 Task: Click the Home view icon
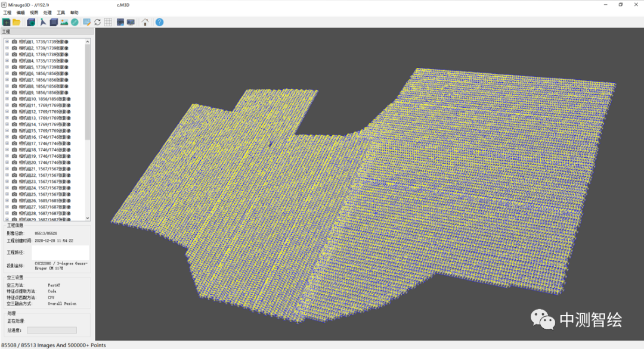coord(145,22)
